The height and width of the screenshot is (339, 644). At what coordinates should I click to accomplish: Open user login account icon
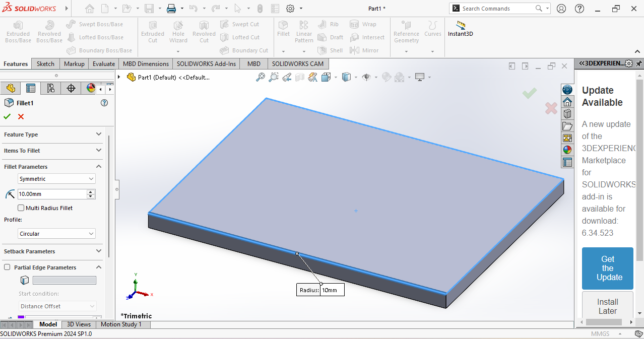pyautogui.click(x=561, y=9)
